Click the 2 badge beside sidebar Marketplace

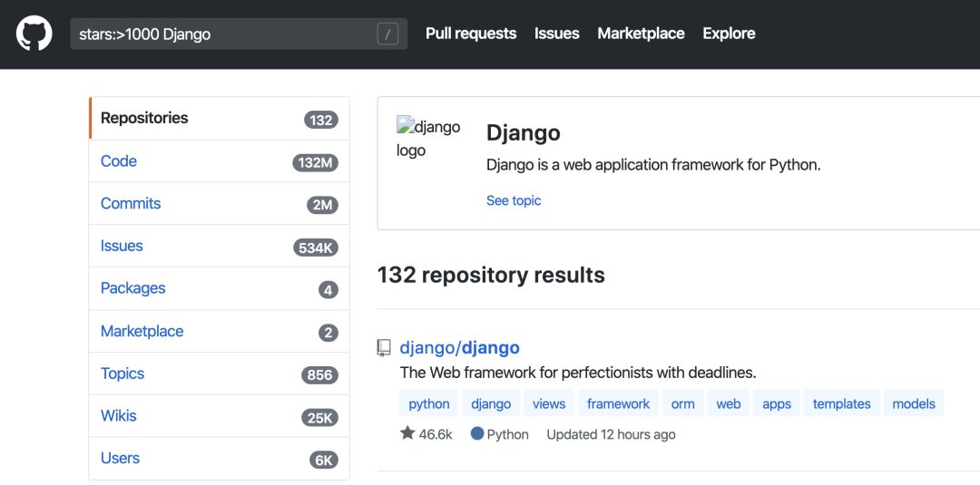tap(328, 333)
